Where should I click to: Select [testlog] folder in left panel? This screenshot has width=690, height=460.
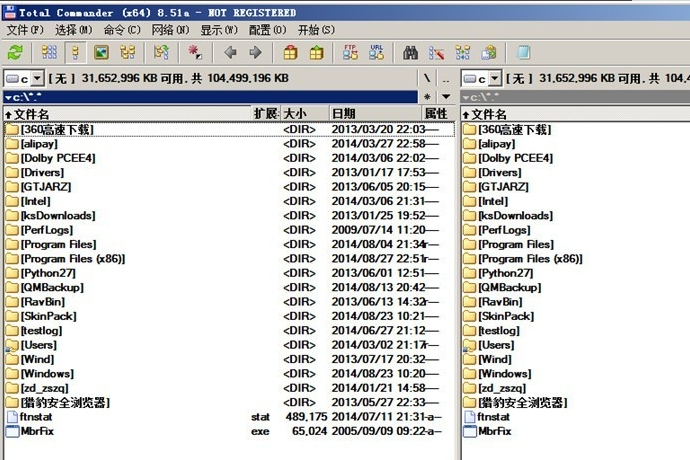coord(229,331)
